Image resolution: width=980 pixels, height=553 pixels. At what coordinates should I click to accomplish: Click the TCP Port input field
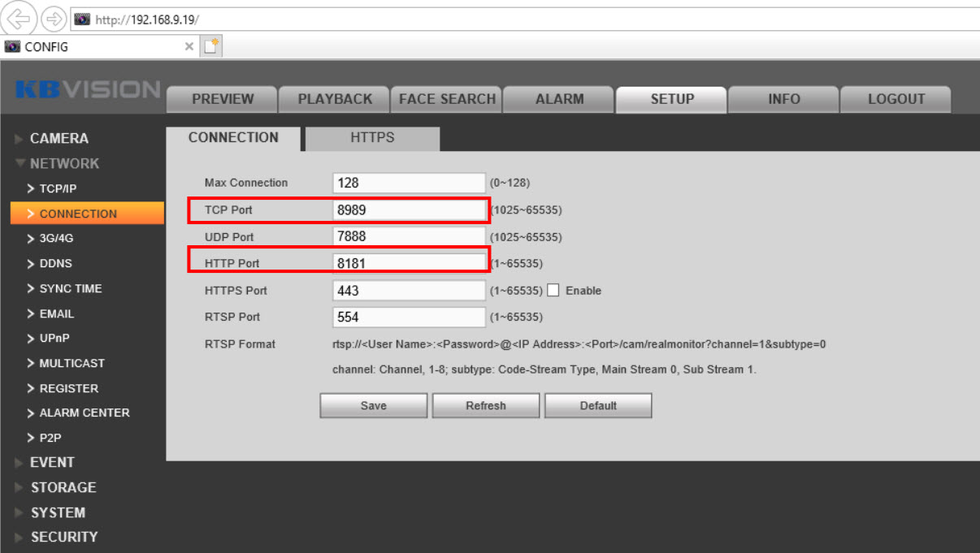point(409,210)
